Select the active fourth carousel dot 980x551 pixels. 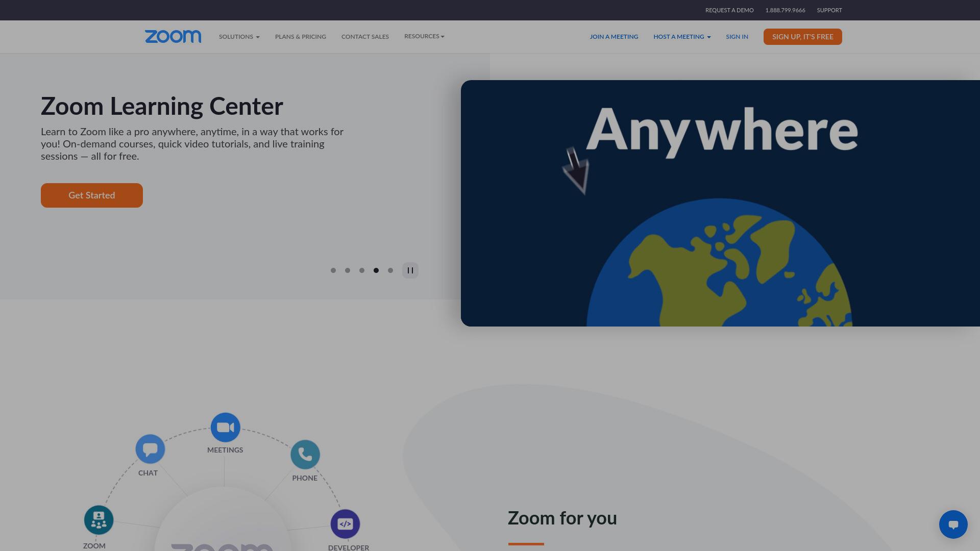pyautogui.click(x=376, y=270)
